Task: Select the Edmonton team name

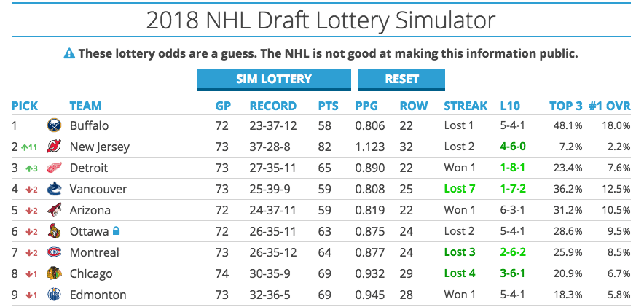Action: tap(98, 295)
